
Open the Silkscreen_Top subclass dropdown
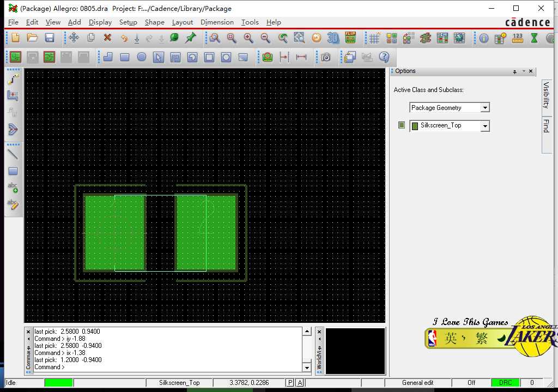point(484,126)
